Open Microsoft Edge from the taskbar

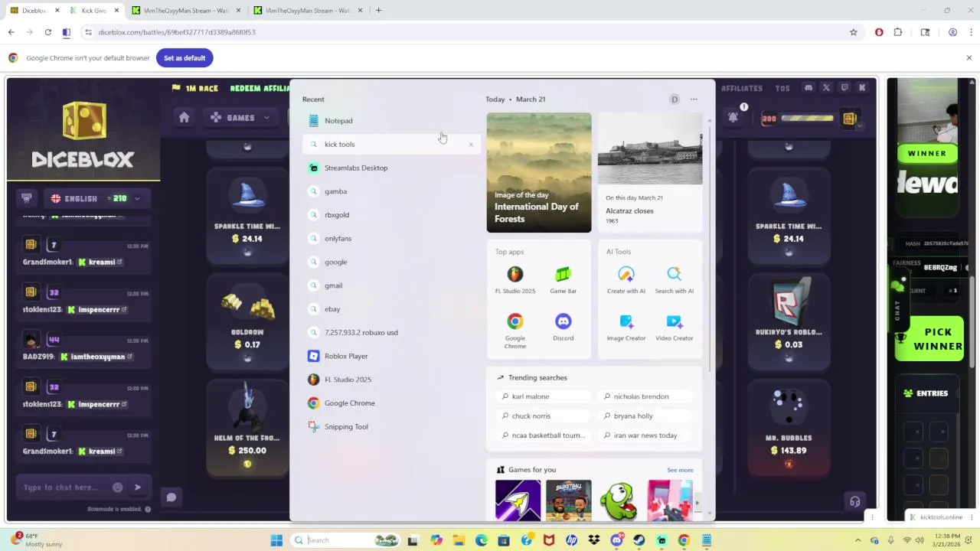[482, 540]
